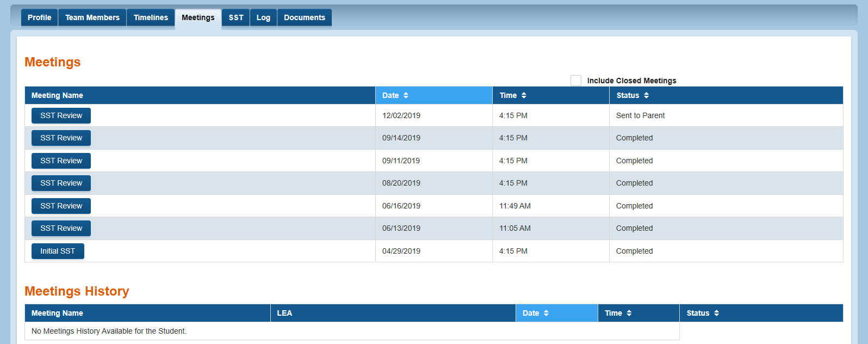The height and width of the screenshot is (344, 868).
Task: Click Time sort icon in Meetings History
Action: click(x=629, y=313)
